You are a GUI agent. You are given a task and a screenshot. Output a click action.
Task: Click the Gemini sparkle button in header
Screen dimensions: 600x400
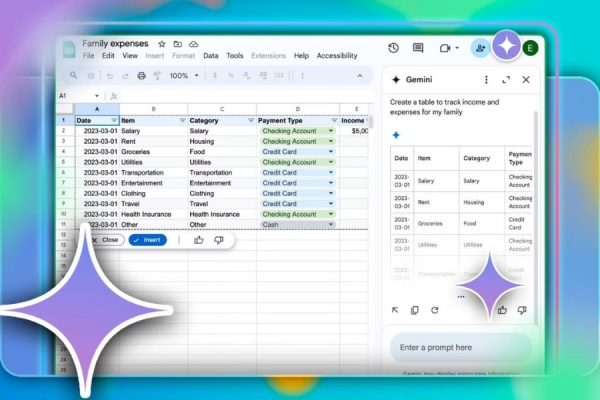tap(508, 47)
